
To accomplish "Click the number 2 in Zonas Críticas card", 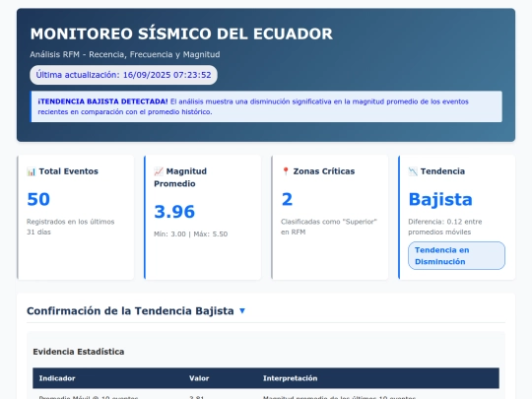I will pos(287,199).
